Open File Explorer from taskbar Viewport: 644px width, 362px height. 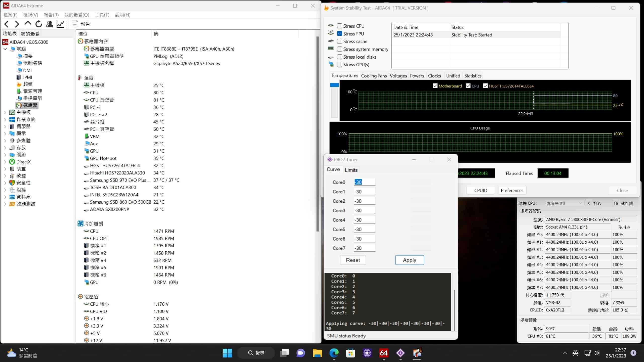(x=317, y=353)
